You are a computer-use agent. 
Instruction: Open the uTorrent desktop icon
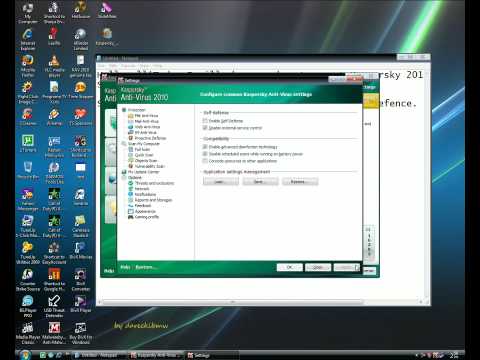pyautogui.click(x=28, y=144)
